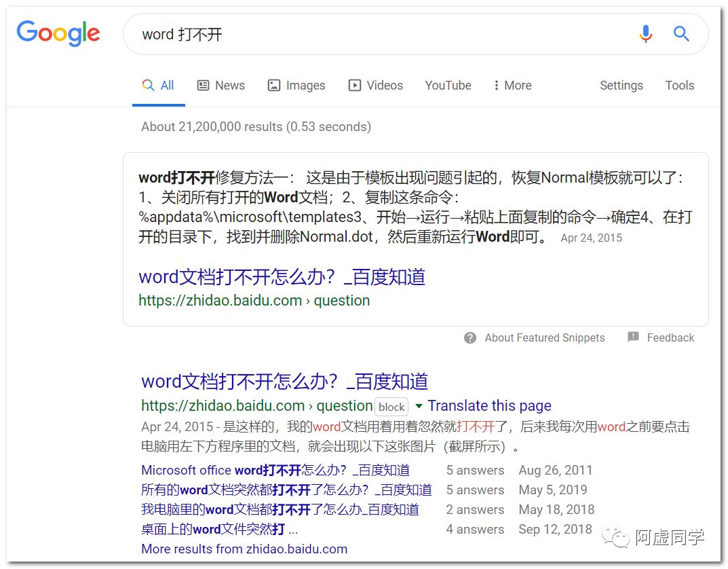
Task: Click the News tab newspaper icon
Action: point(204,86)
